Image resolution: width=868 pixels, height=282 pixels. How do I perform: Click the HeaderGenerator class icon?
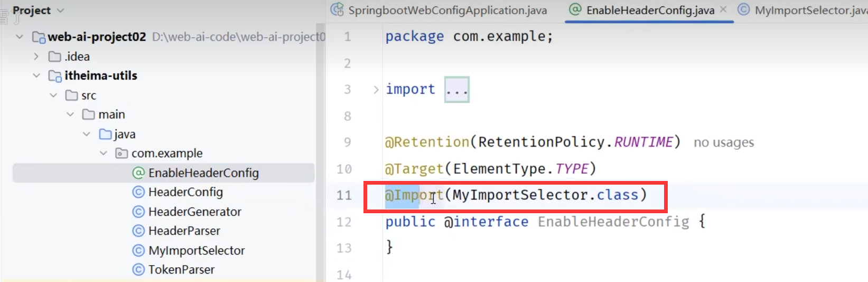(138, 212)
